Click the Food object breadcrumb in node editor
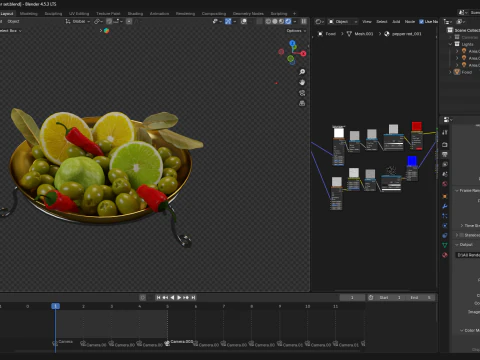Viewport: 480px width, 360px height. [327, 34]
